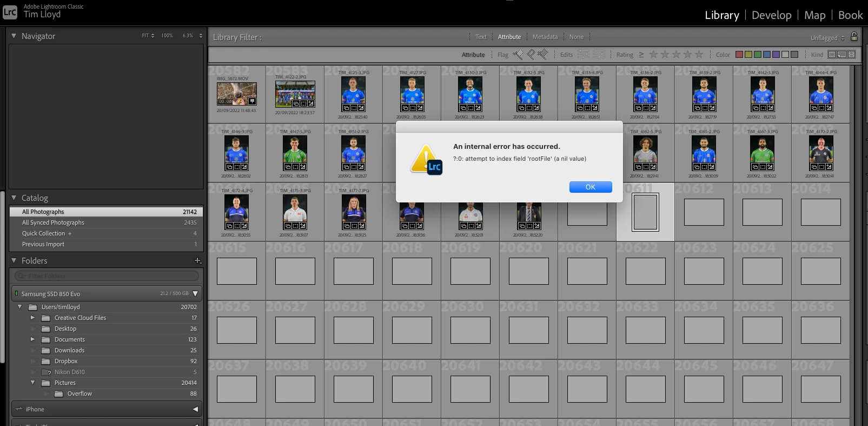Filter by blue color label
The height and width of the screenshot is (426, 868).
767,55
